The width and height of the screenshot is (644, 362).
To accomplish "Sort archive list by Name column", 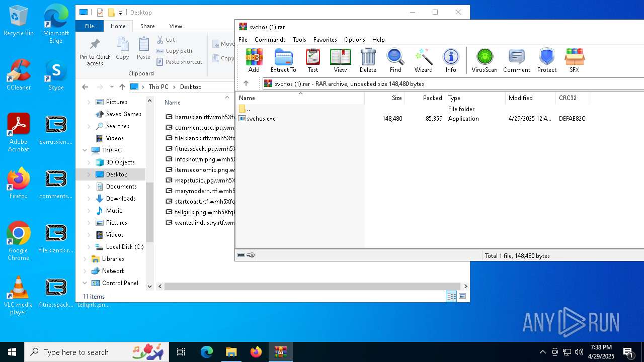I will [x=300, y=98].
